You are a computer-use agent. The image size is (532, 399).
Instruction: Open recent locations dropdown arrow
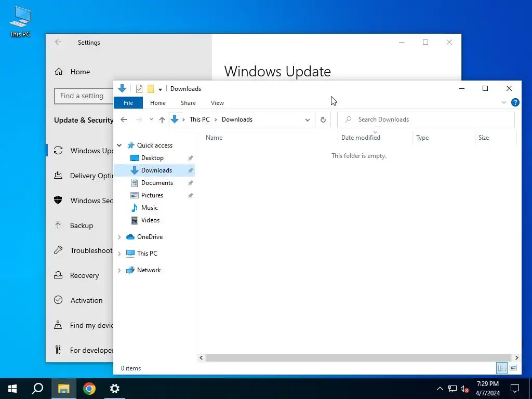click(x=151, y=119)
